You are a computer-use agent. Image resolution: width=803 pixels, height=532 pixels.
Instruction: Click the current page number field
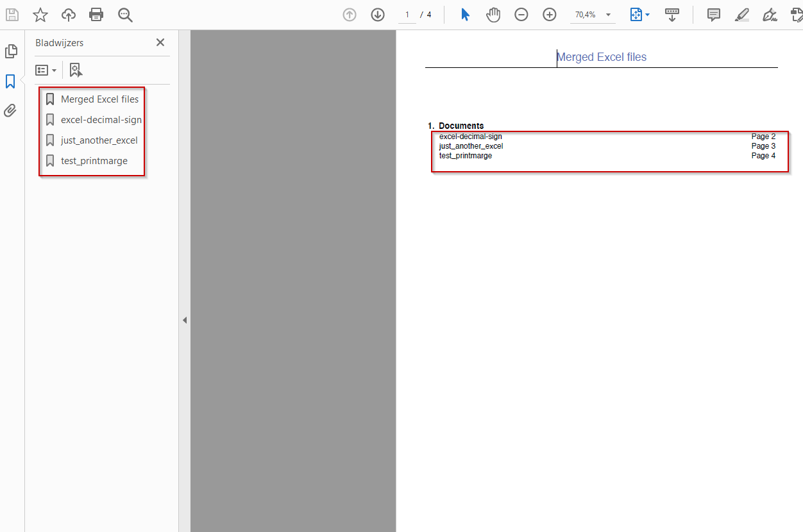[x=407, y=15]
